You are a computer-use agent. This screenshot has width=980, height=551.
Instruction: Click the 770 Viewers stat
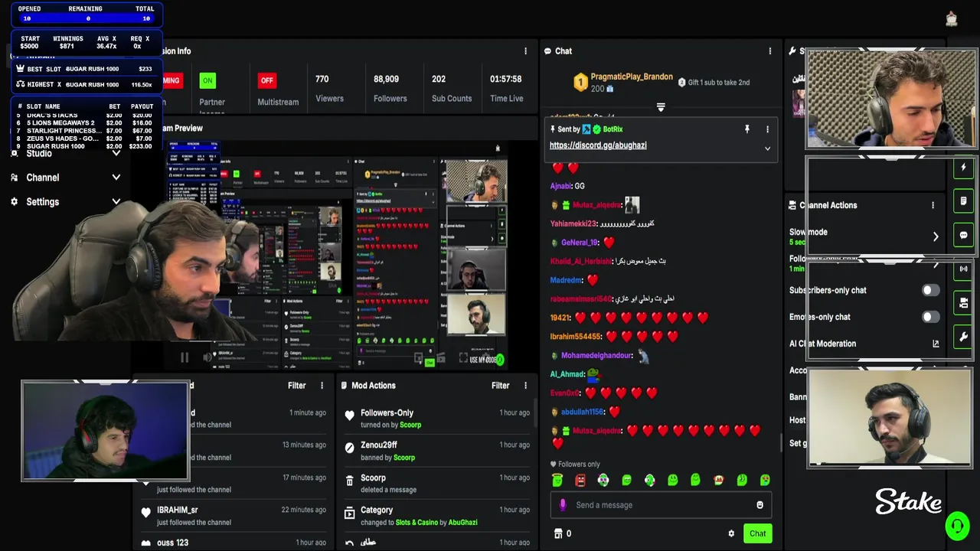[329, 88]
